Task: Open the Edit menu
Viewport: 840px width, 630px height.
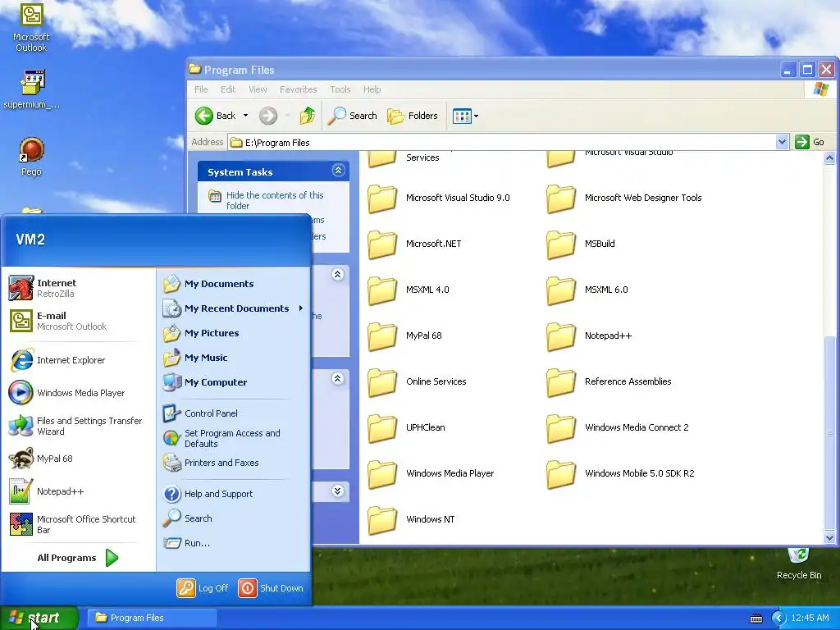Action: point(228,89)
